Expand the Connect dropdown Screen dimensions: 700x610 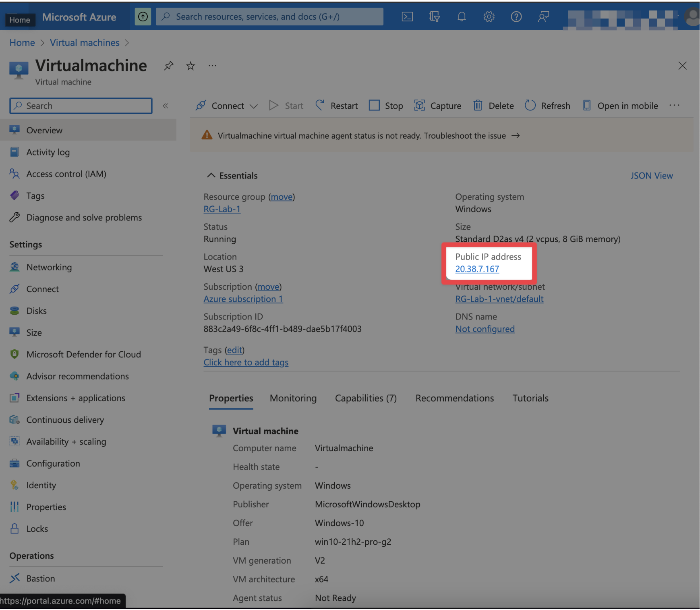tap(254, 106)
